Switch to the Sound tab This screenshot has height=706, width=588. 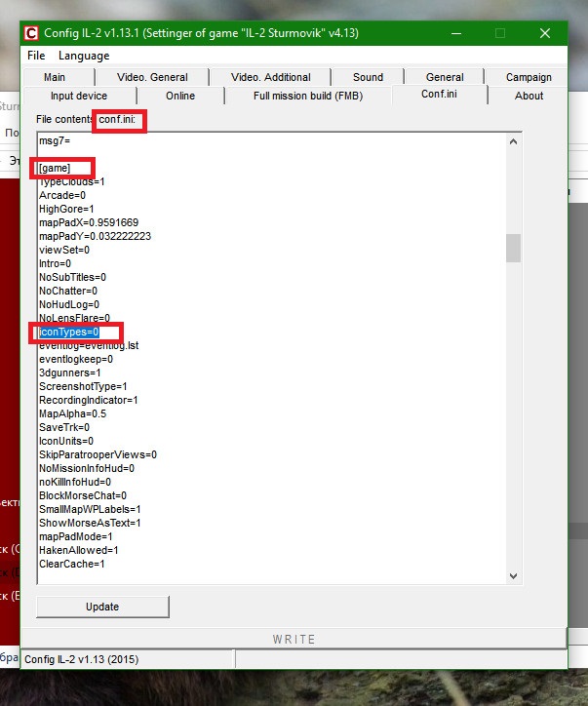[368, 77]
